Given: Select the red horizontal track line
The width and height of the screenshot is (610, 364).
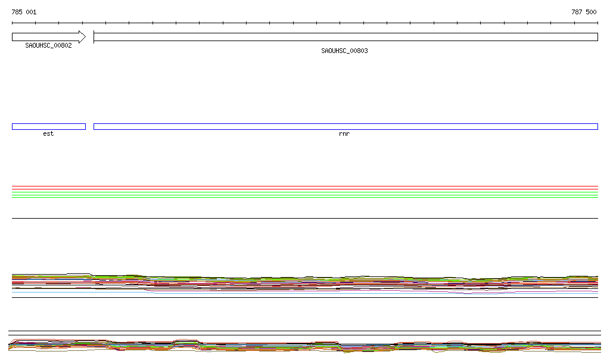Looking at the screenshot, I should click(x=304, y=186).
